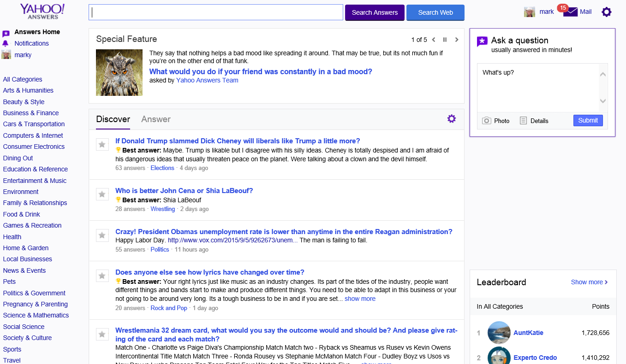Click the Answers Home star icon
The height and width of the screenshot is (364, 626).
click(x=6, y=33)
